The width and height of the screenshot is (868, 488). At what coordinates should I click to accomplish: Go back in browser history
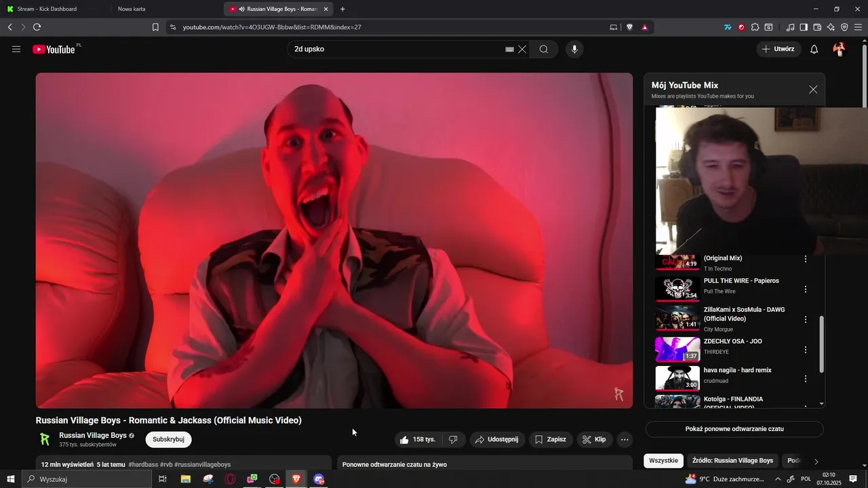pos(9,27)
